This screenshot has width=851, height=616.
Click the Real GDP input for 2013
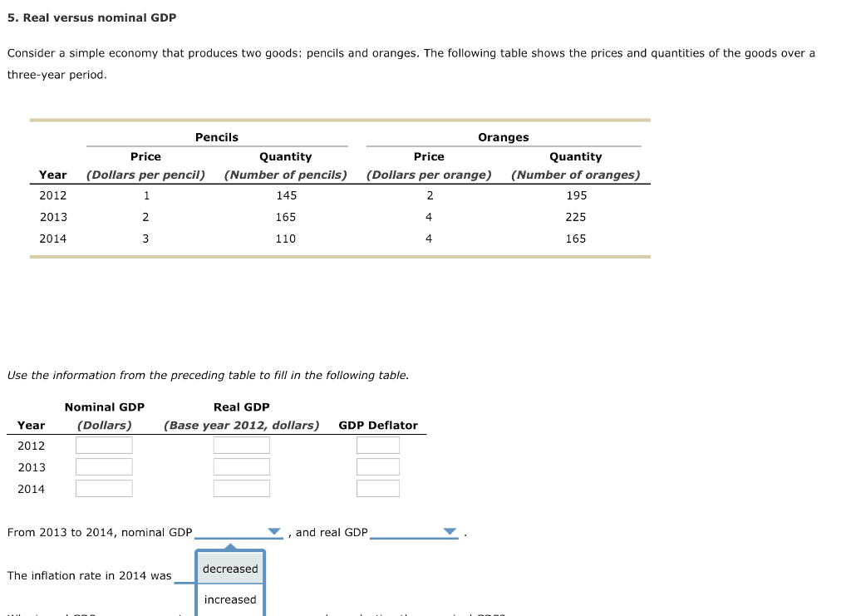(x=241, y=466)
